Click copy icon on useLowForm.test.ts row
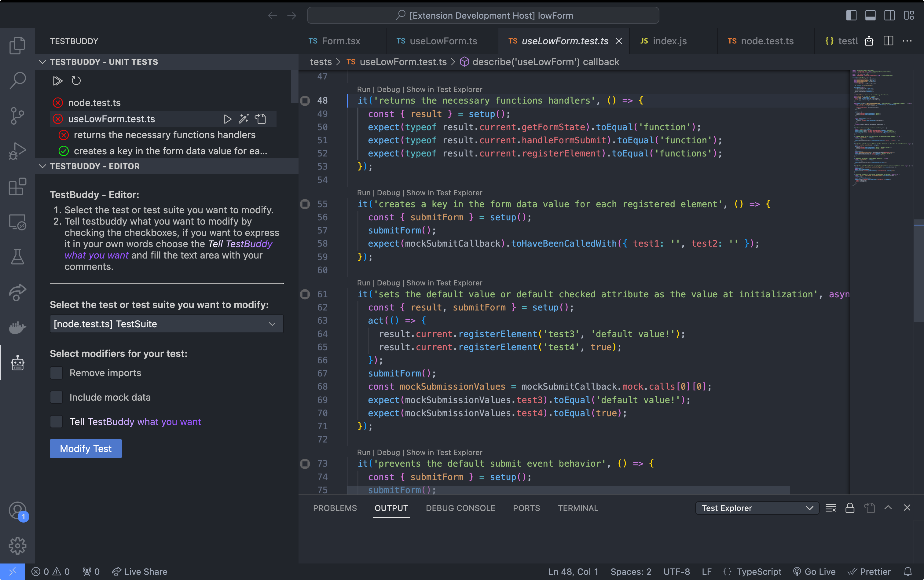Screen dimensions: 924x580 click(x=261, y=119)
